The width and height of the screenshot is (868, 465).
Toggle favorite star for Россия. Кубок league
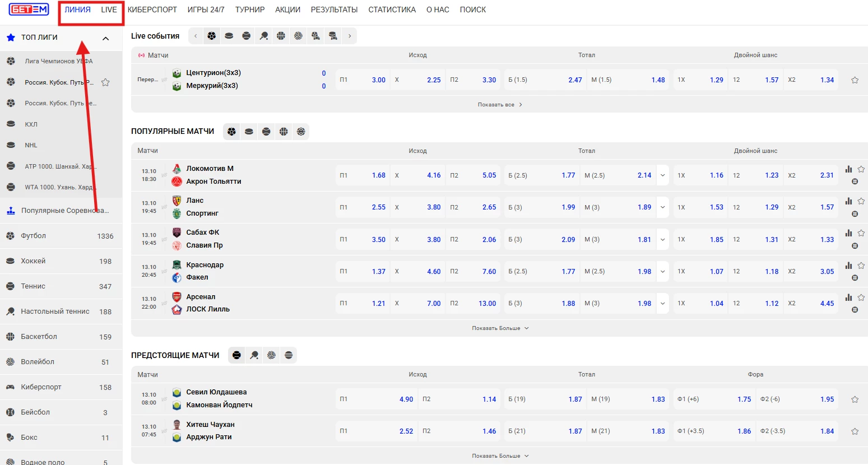point(105,82)
